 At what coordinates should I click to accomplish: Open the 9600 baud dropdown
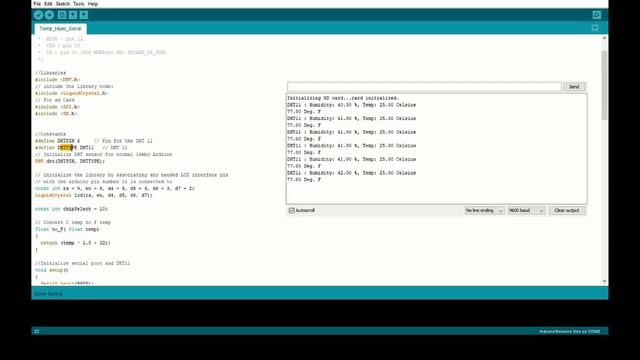click(x=527, y=211)
